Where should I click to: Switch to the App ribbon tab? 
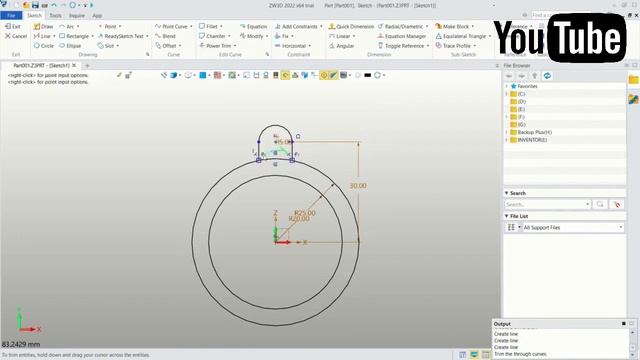97,16
